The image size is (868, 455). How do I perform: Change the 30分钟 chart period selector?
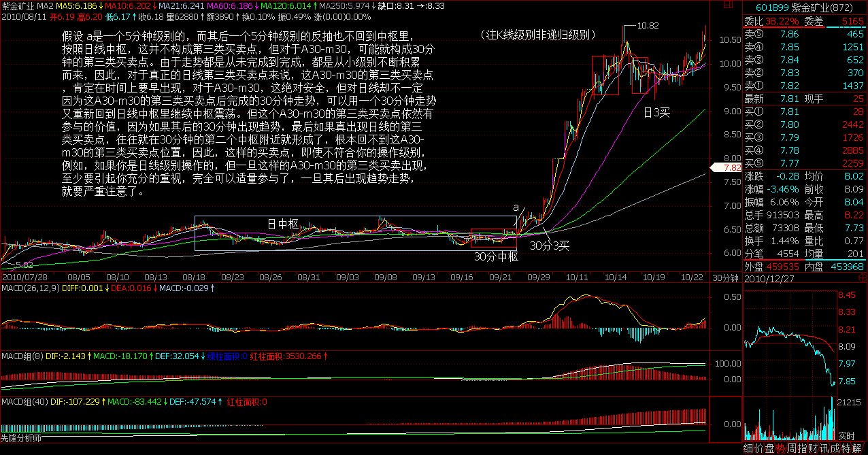[x=725, y=278]
